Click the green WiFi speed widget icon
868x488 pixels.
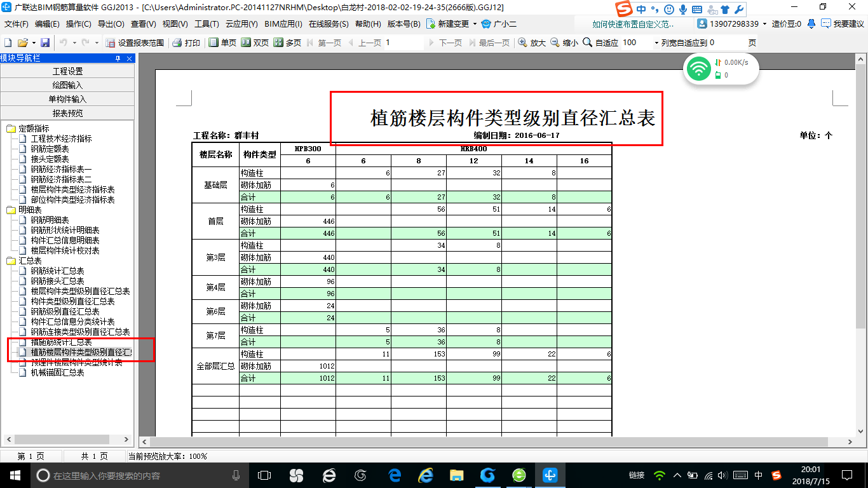coord(699,68)
